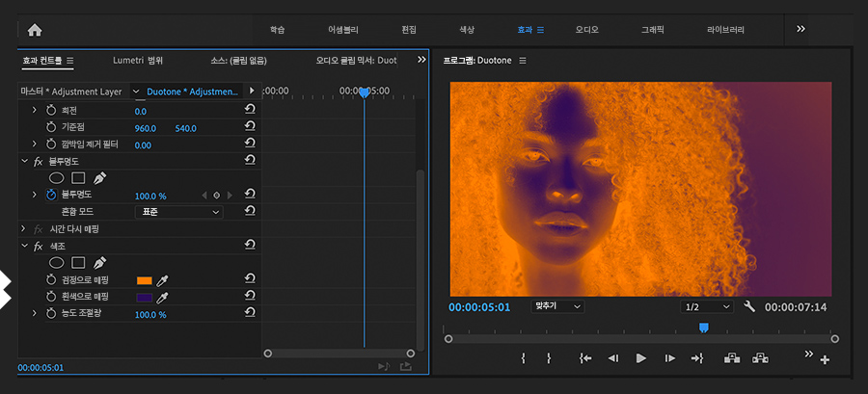This screenshot has height=394, width=868.
Task: Switch to the 어셈블리 workspace
Action: (342, 30)
